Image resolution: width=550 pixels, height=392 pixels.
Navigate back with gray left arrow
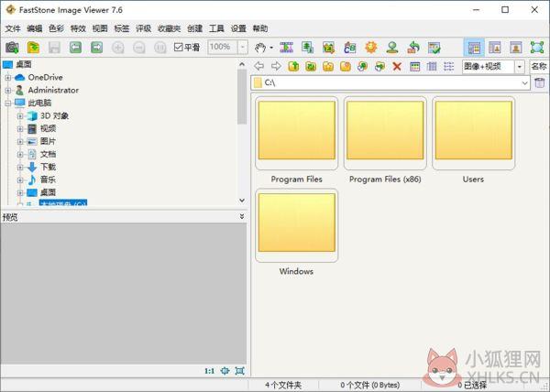(258, 66)
